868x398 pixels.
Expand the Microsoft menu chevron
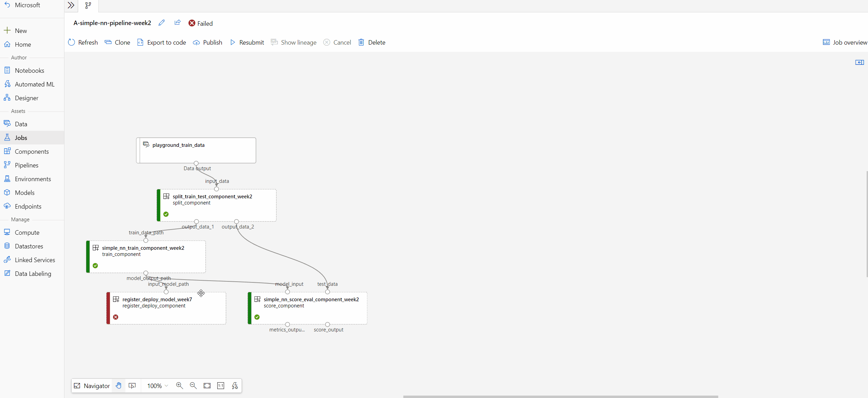click(71, 5)
